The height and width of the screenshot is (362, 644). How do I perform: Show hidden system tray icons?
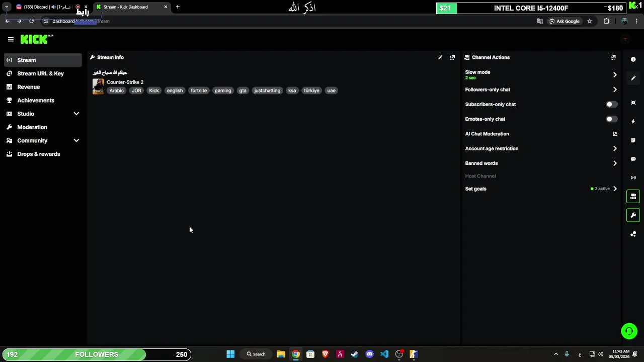(556, 354)
